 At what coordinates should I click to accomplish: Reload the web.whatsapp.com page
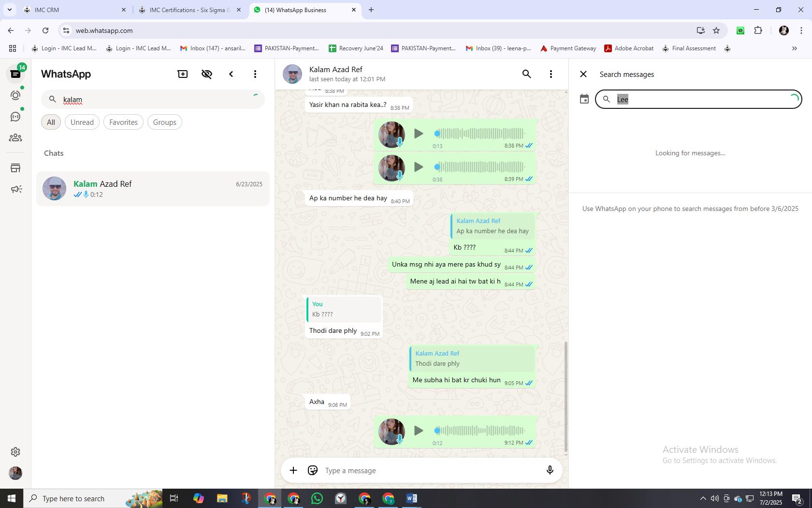45,30
